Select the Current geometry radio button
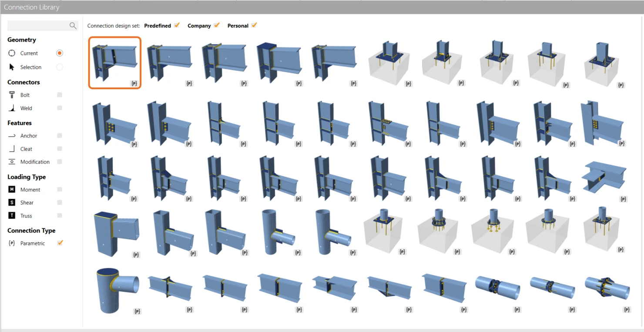The image size is (644, 332). 60,53
